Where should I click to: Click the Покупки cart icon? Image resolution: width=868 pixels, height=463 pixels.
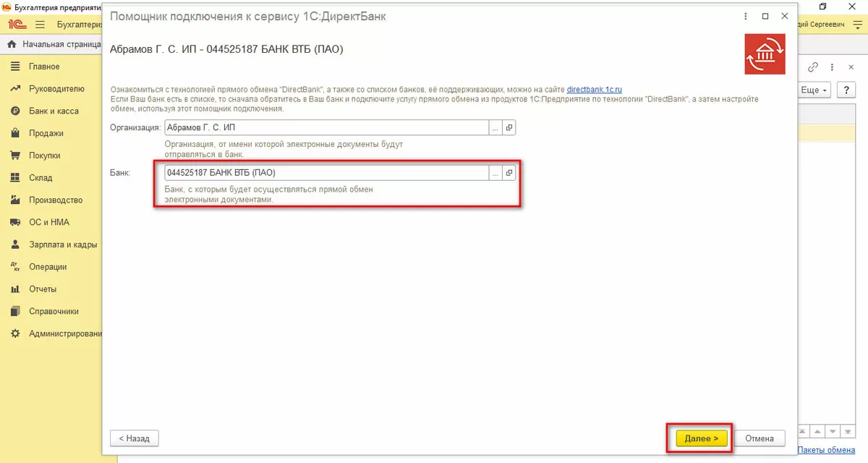point(14,156)
